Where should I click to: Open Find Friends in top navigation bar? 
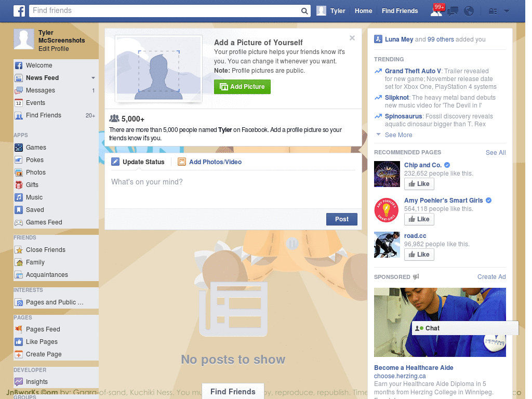400,11
